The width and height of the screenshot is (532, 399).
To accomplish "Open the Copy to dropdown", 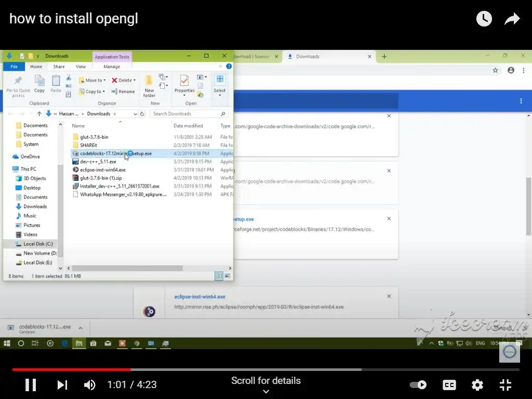I will (92, 91).
